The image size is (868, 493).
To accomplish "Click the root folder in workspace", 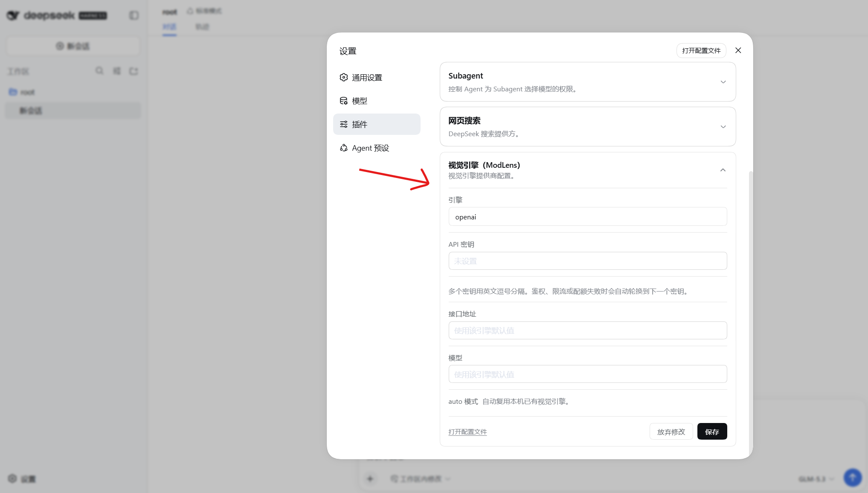I will pos(22,92).
